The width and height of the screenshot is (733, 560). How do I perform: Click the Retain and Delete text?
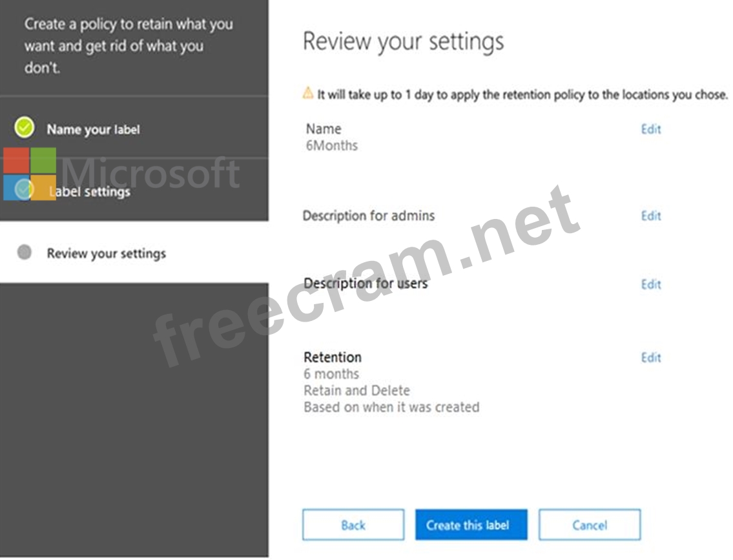356,390
